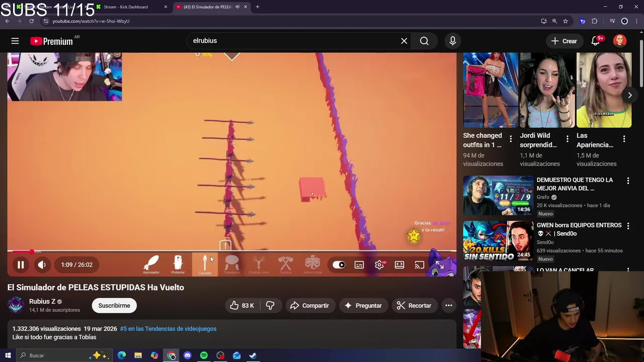This screenshot has width=644, height=362.
Task: Clear the search text with X
Action: pos(404,41)
